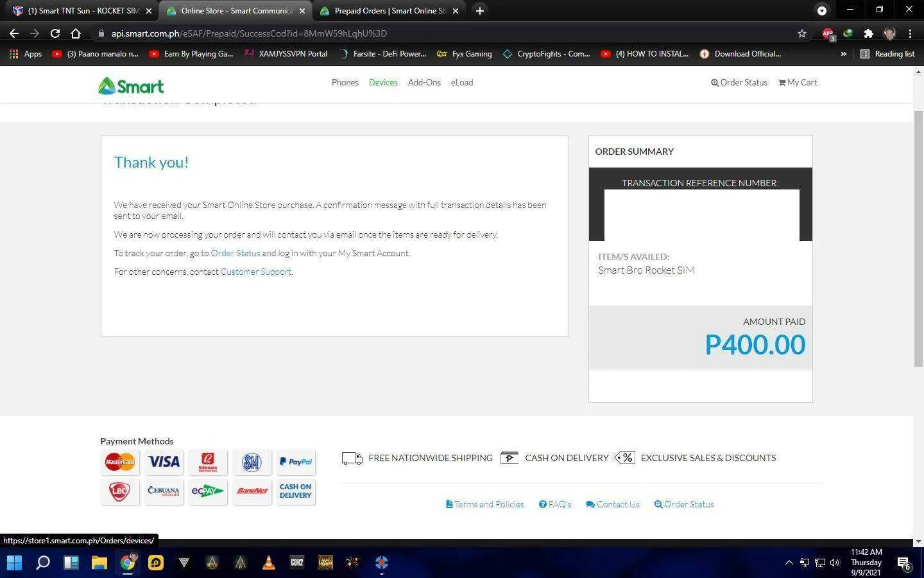924x578 pixels.
Task: Open the Chrome three-dot menu
Action: click(x=910, y=33)
